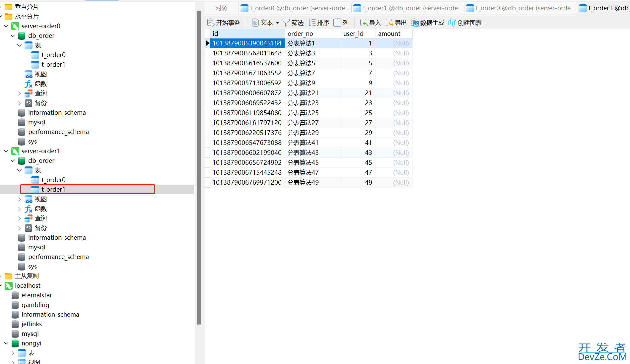
Task: Expand 备份 under server-order0 db_order
Action: [19, 103]
